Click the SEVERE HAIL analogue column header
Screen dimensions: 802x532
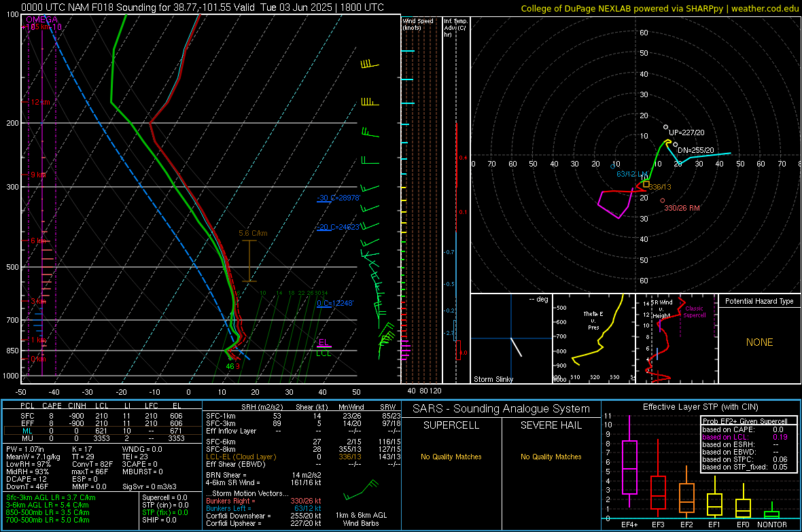pyautogui.click(x=551, y=425)
